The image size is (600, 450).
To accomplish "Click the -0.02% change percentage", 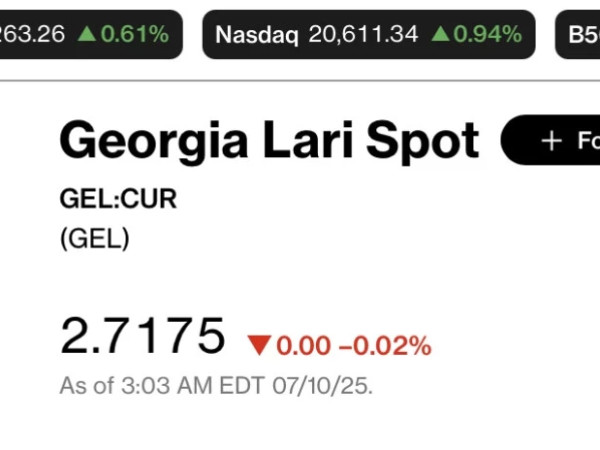I will coord(385,346).
